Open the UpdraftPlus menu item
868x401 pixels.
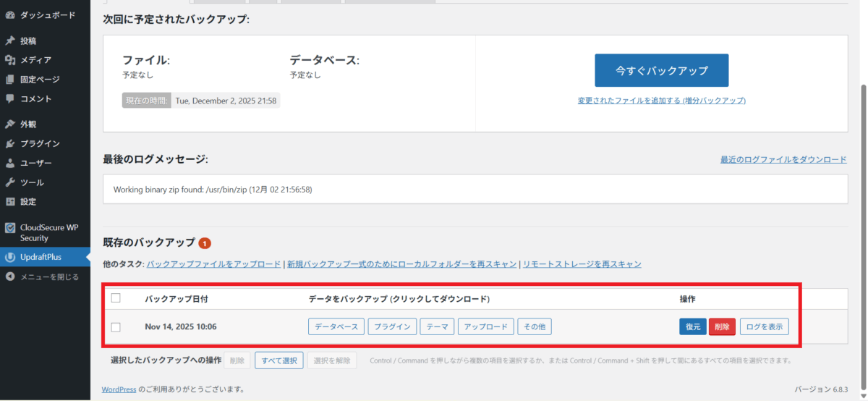tap(40, 257)
